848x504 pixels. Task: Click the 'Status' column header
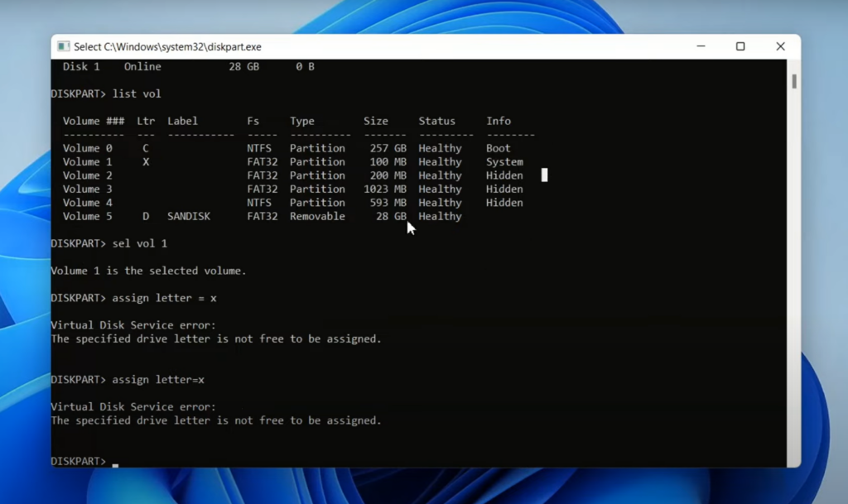[437, 121]
